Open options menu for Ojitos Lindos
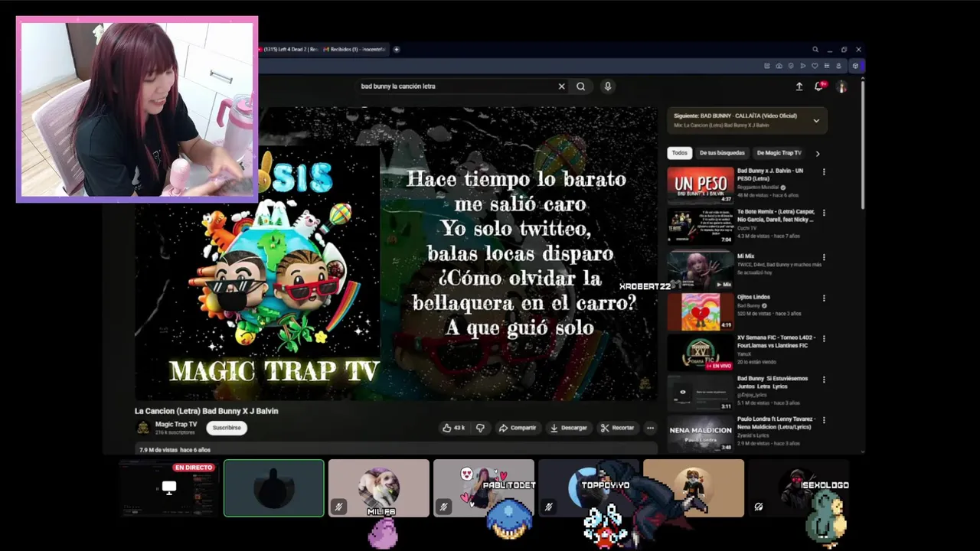 pos(824,298)
